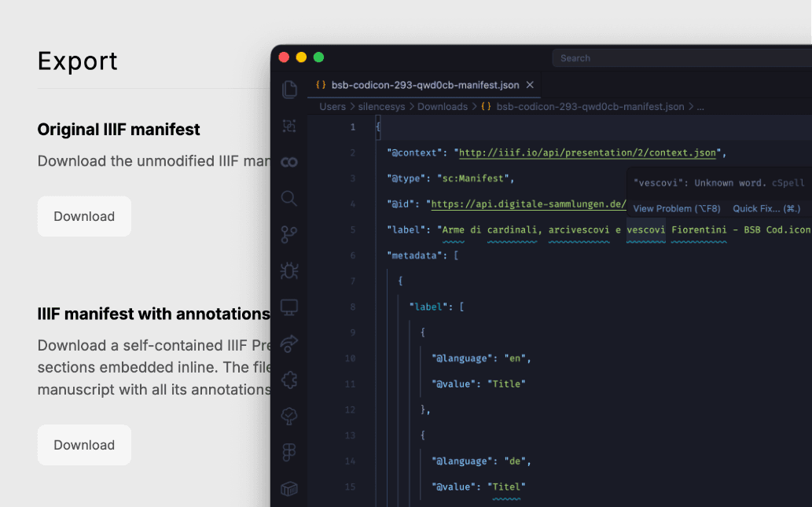This screenshot has width=812, height=507.
Task: Select the container/Docker icon at sidebar bottom
Action: tap(289, 488)
